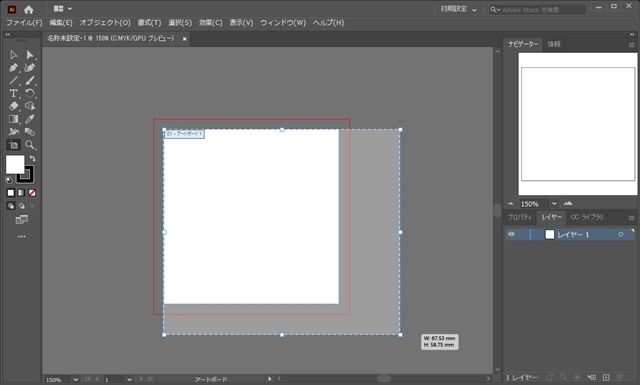Screen dimensions: 640x385
Task: Swap fill and stroke colors
Action: coord(32,159)
